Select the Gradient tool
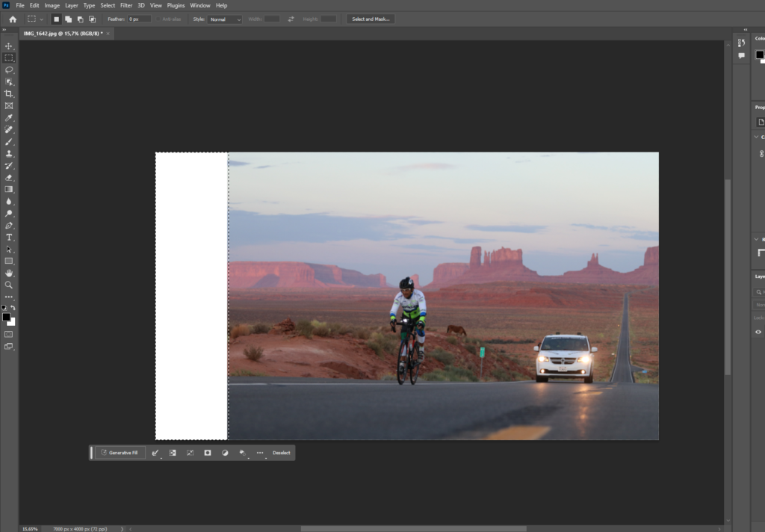Viewport: 765px width, 532px height. pos(9,189)
